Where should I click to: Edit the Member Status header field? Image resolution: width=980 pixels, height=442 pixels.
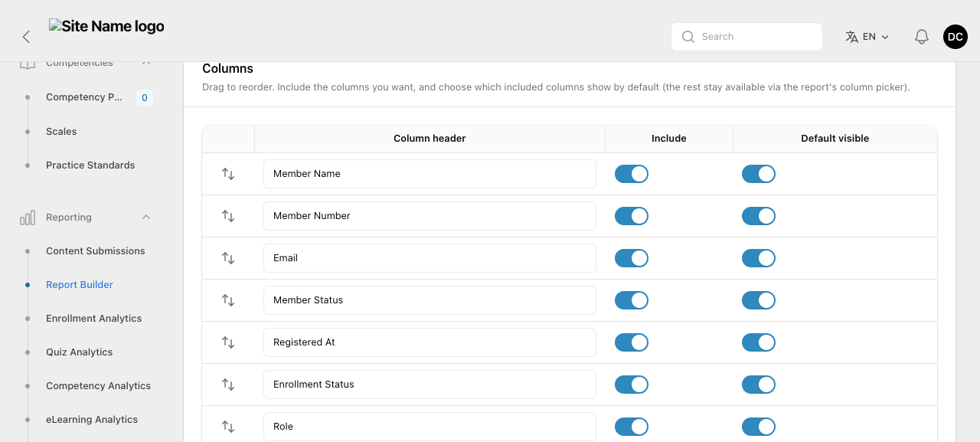(430, 300)
